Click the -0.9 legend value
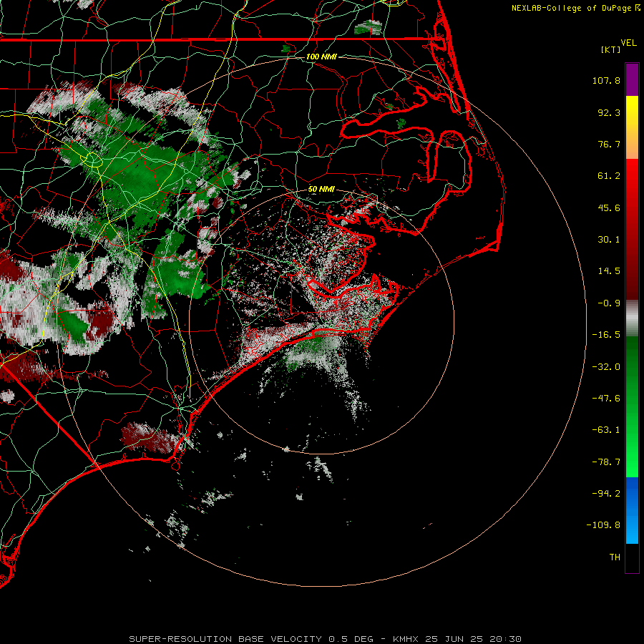The width and height of the screenshot is (644, 644). click(x=609, y=303)
